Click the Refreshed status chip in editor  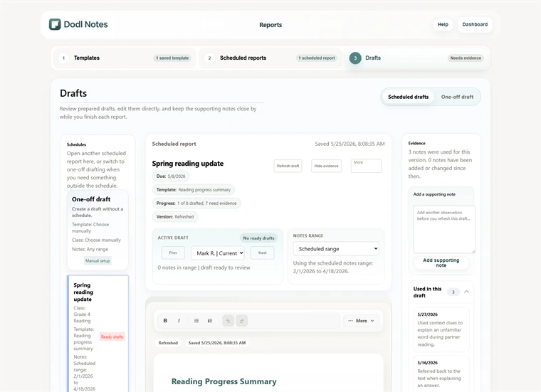tap(168, 343)
